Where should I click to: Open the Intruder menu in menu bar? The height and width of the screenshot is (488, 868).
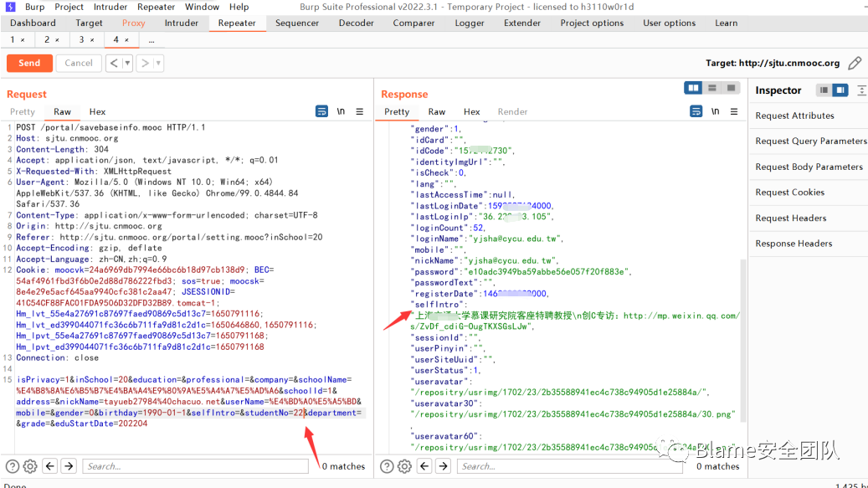point(110,7)
